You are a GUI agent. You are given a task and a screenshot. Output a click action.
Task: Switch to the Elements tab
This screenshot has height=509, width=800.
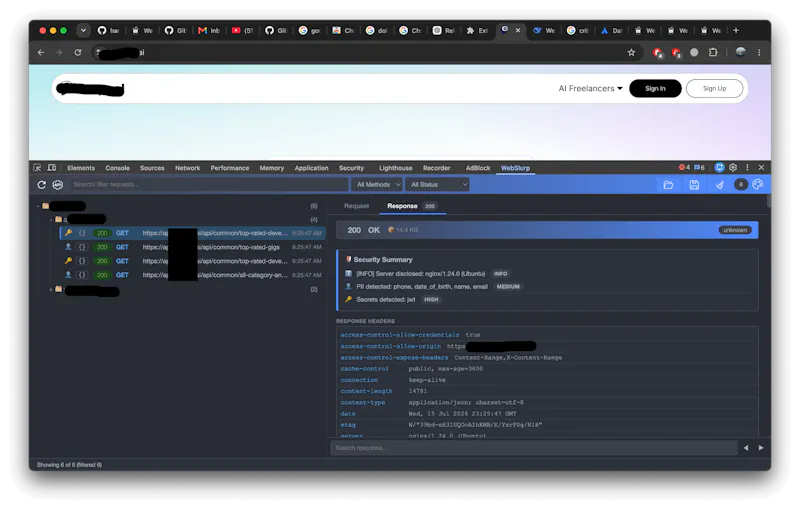pyautogui.click(x=81, y=168)
